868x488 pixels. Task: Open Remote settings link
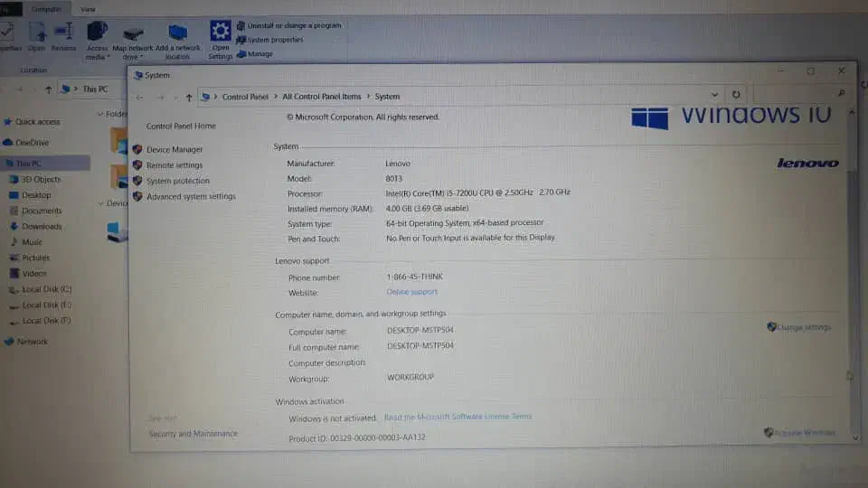click(x=175, y=164)
